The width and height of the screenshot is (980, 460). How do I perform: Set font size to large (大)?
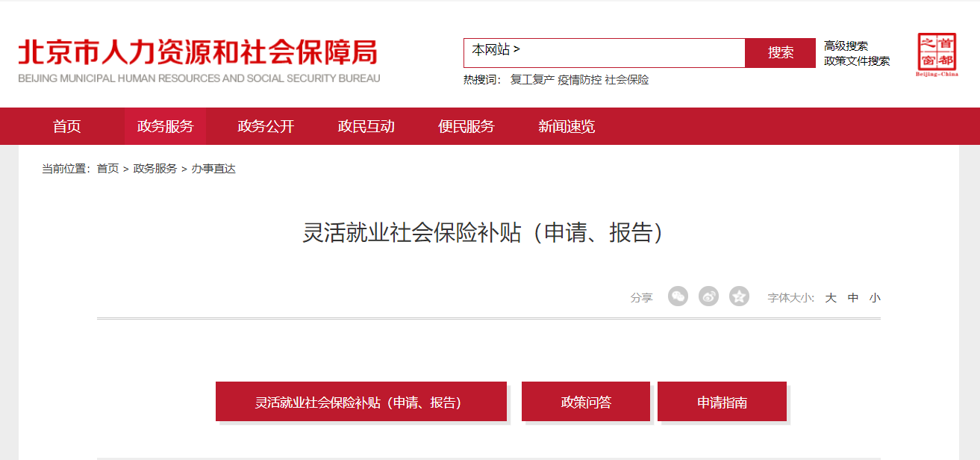point(831,297)
